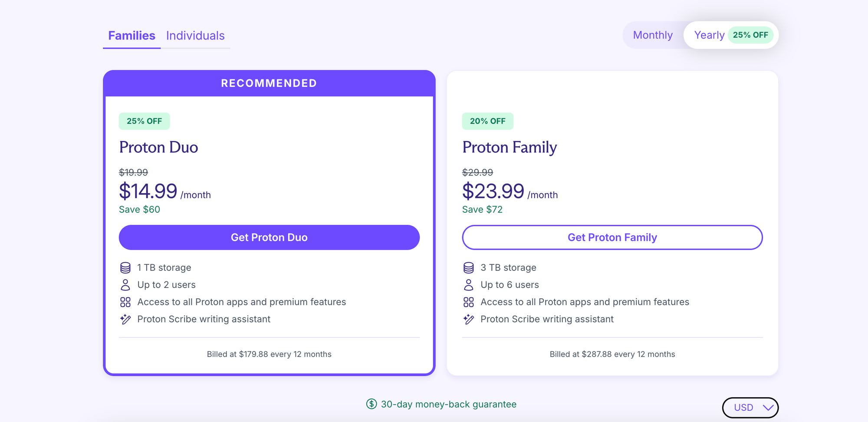Click the apps grid icon in Proton Duo
This screenshot has height=422, width=868.
pos(125,302)
